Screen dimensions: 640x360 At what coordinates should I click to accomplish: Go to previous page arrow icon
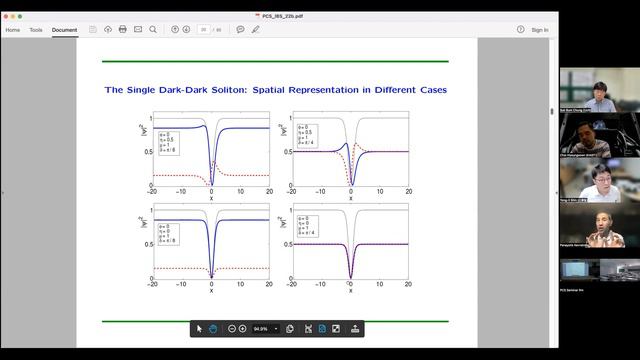tap(175, 29)
